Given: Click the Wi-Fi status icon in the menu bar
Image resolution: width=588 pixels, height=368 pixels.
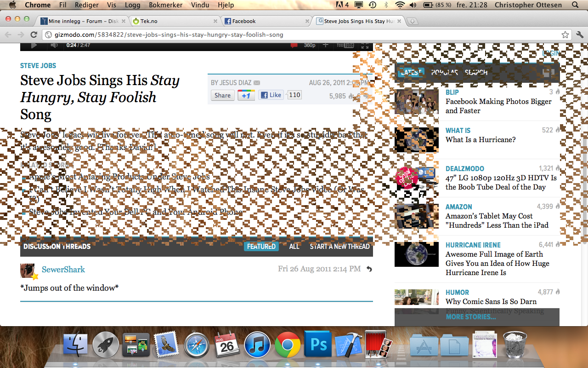Looking at the screenshot, I should point(400,5).
